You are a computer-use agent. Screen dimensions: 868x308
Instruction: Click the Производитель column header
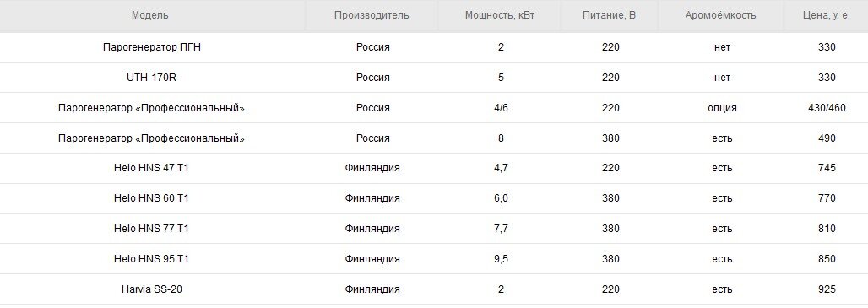372,15
